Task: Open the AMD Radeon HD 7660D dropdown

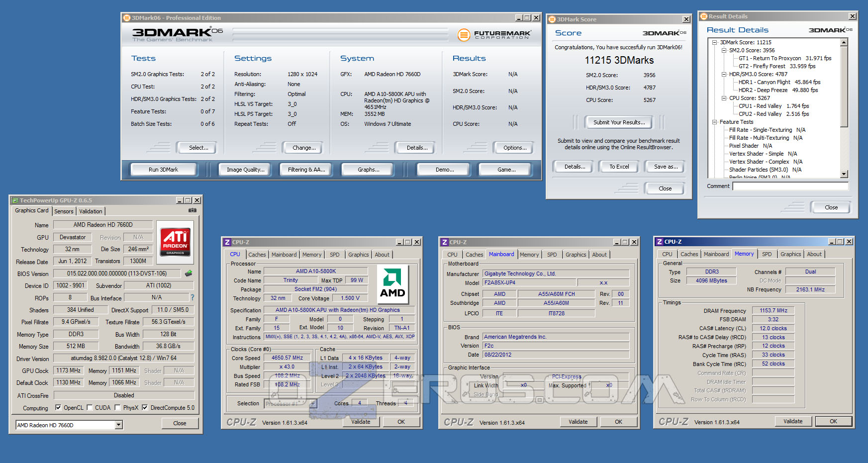Action: [119, 425]
